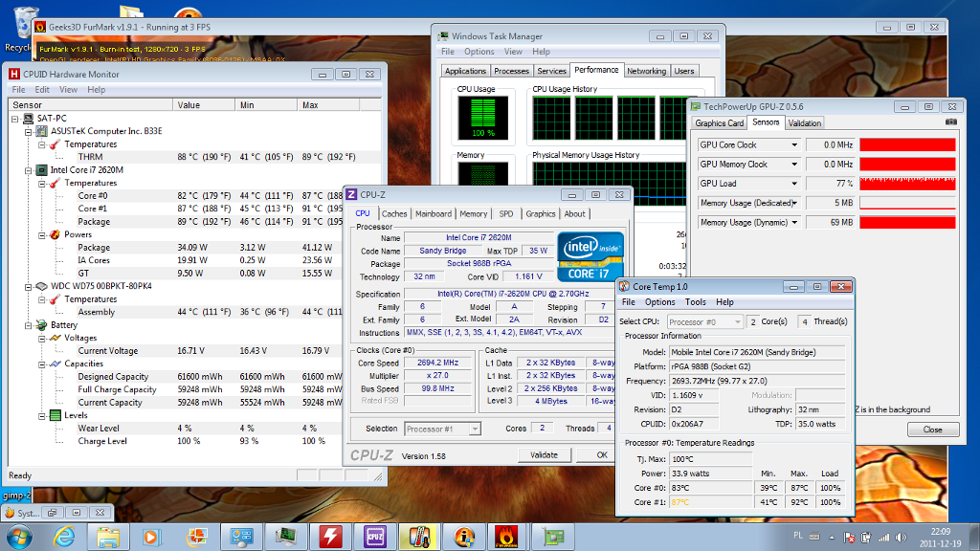The height and width of the screenshot is (551, 980).
Task: Open Hardware Monitor View menu
Action: coord(68,90)
